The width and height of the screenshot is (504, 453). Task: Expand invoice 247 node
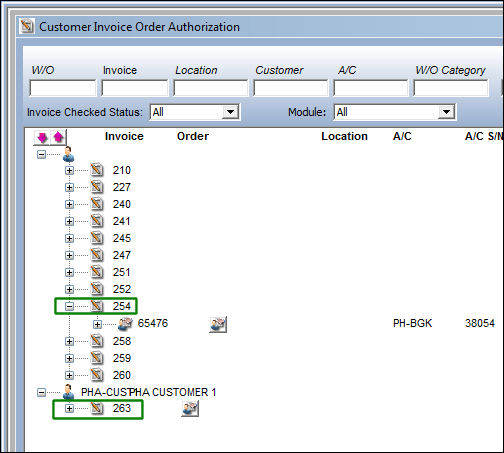(x=69, y=255)
